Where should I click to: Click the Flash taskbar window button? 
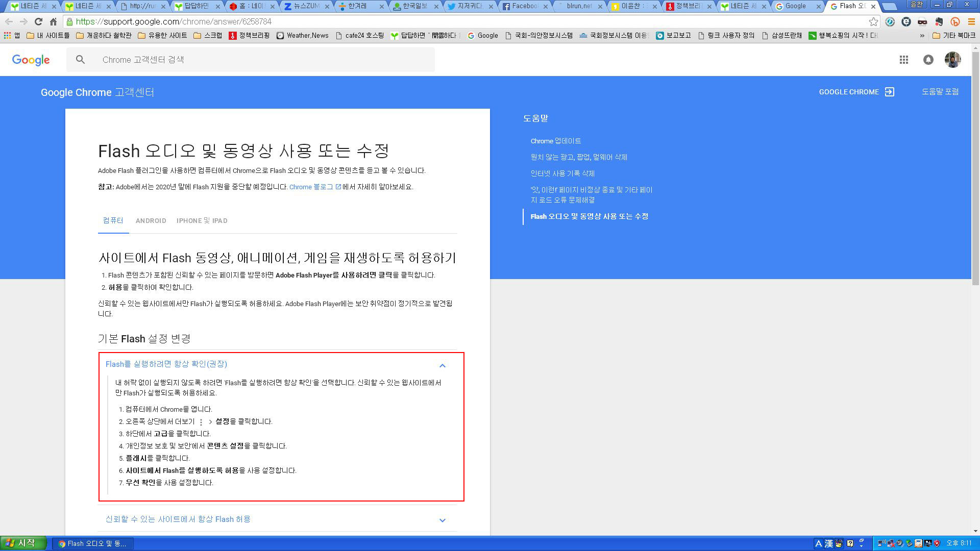tap(93, 544)
